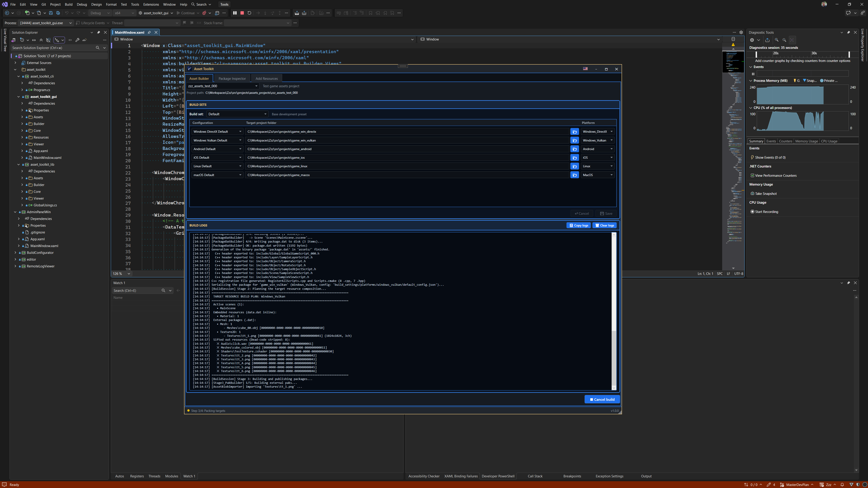
Task: Zoom in on the Diagnostic Tools timeline
Action: click(x=777, y=40)
